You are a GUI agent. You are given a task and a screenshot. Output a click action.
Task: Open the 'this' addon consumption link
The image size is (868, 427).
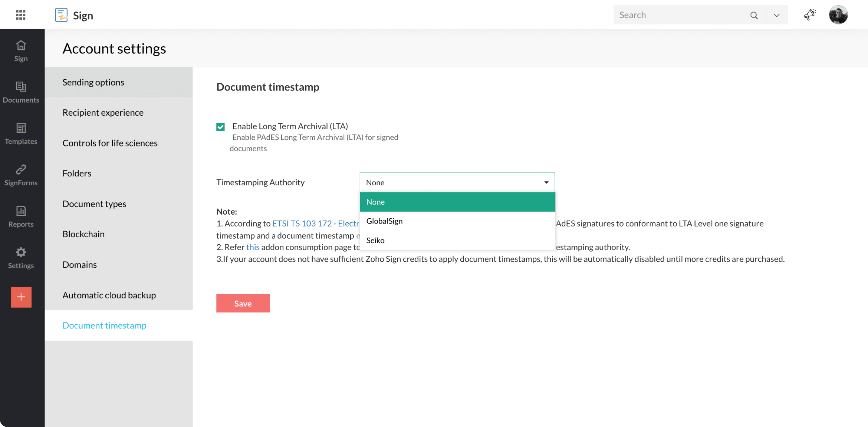click(253, 247)
